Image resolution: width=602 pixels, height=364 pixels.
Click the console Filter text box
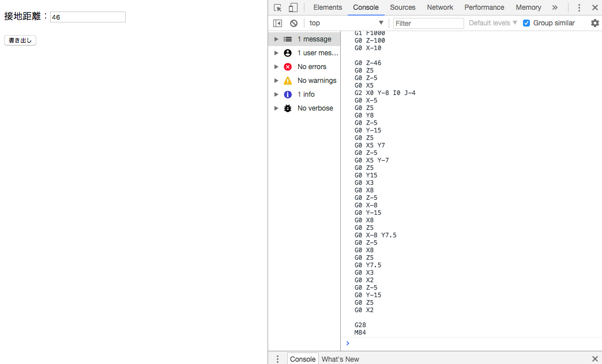pyautogui.click(x=428, y=23)
